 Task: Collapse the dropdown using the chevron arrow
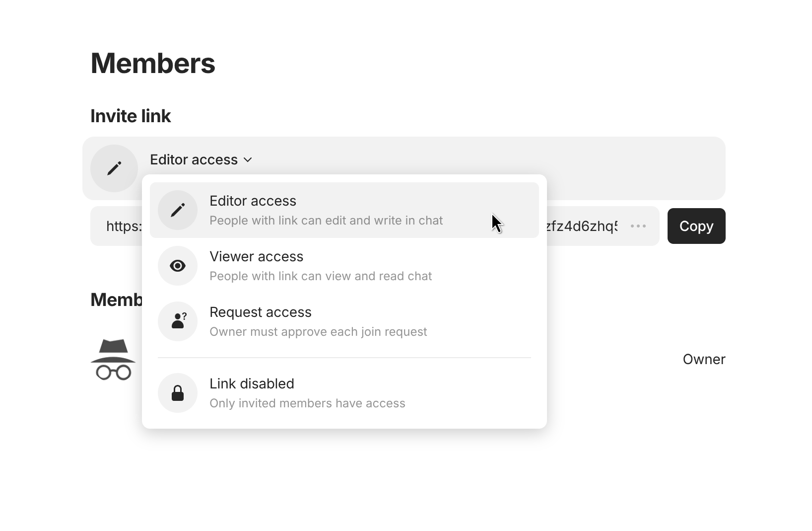(x=248, y=160)
